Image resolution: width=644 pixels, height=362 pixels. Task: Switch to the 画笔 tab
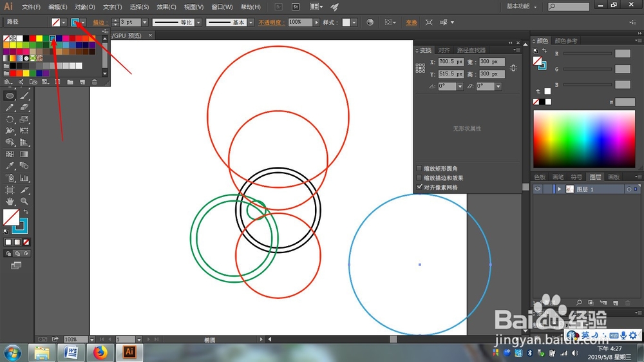point(558,177)
